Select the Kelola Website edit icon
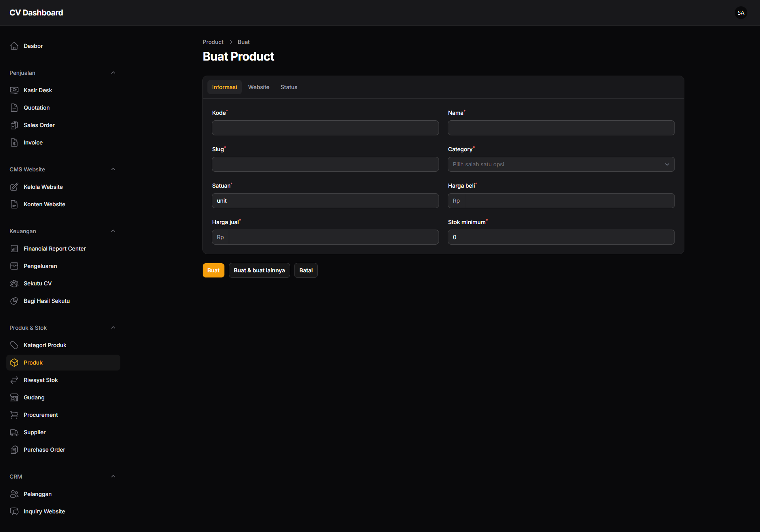This screenshot has width=760, height=532. coord(14,187)
